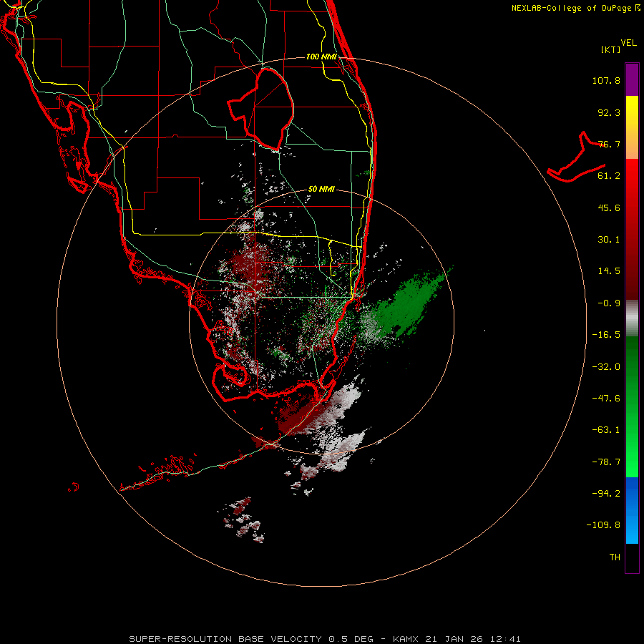The width and height of the screenshot is (644, 644).
Task: Pick the blue segment of the velocity color bar
Action: tap(632, 510)
